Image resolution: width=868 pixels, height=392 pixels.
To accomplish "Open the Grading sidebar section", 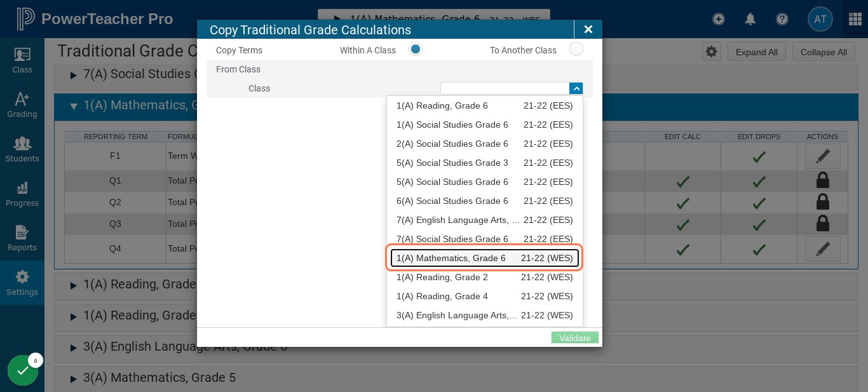I will (x=22, y=105).
